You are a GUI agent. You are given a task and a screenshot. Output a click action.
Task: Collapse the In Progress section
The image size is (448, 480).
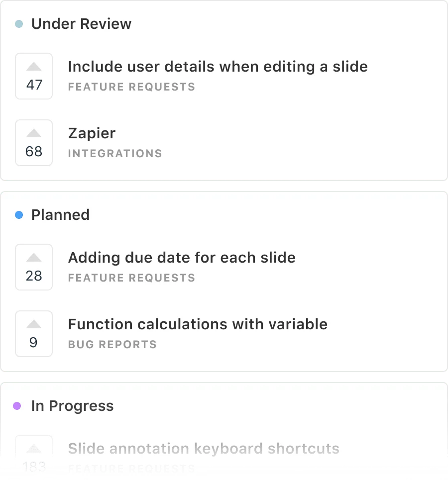tap(72, 406)
